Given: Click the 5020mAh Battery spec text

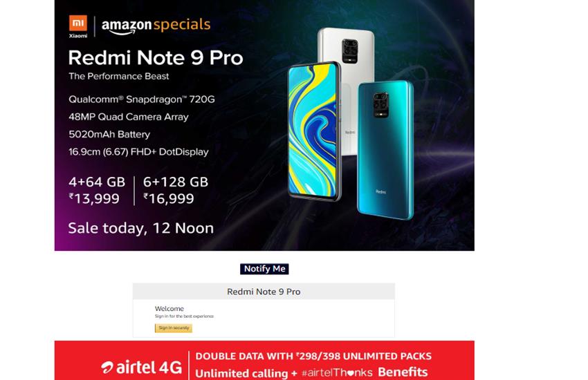Looking at the screenshot, I should 109,134.
